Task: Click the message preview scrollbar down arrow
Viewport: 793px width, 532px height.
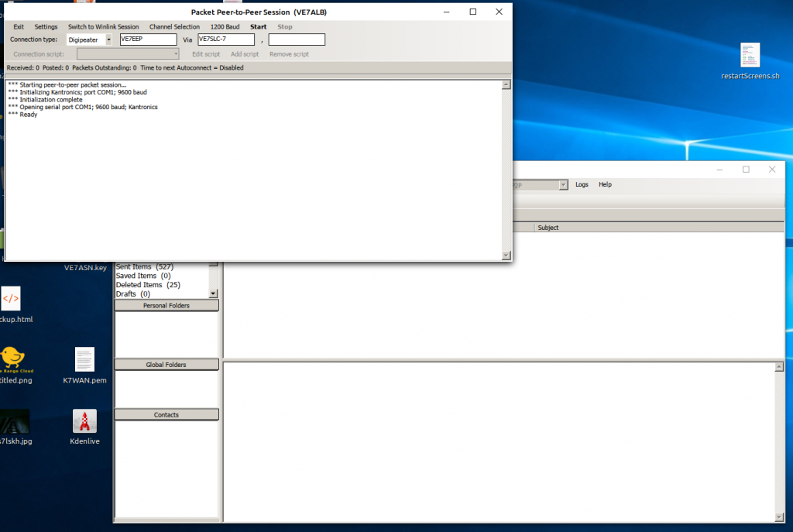Action: [x=779, y=517]
